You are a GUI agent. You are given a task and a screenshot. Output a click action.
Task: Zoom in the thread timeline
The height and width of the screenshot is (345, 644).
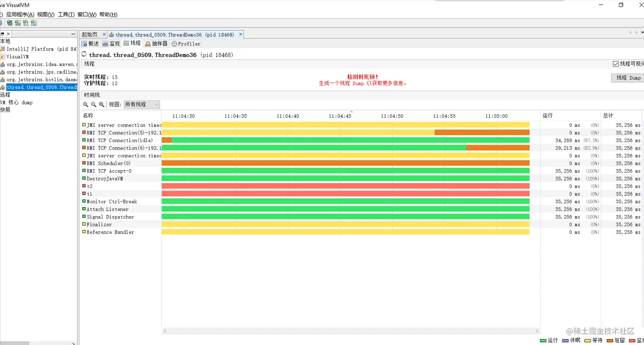(x=86, y=104)
